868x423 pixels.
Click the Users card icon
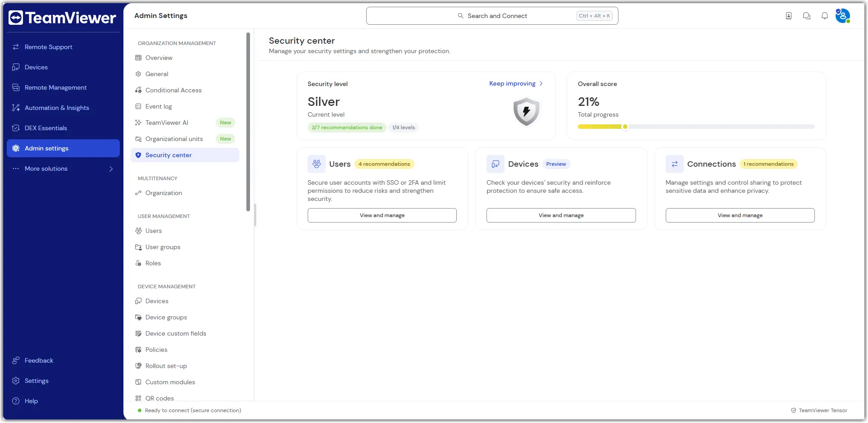[x=317, y=164]
